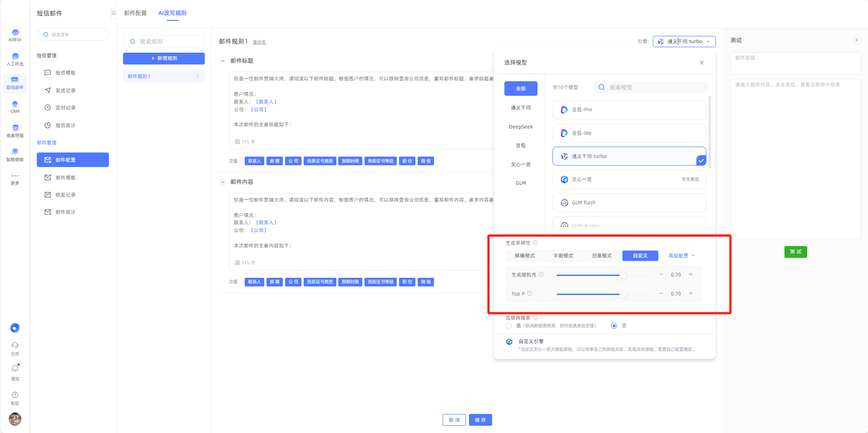The height and width of the screenshot is (433, 868).
Task: Adjust the Top P slider
Action: pos(604,294)
